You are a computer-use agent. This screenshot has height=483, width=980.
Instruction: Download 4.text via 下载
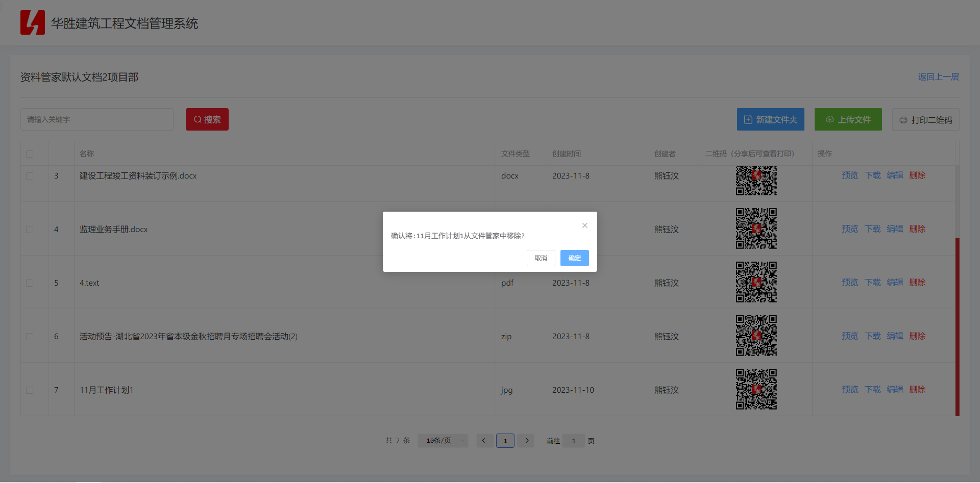pos(873,283)
